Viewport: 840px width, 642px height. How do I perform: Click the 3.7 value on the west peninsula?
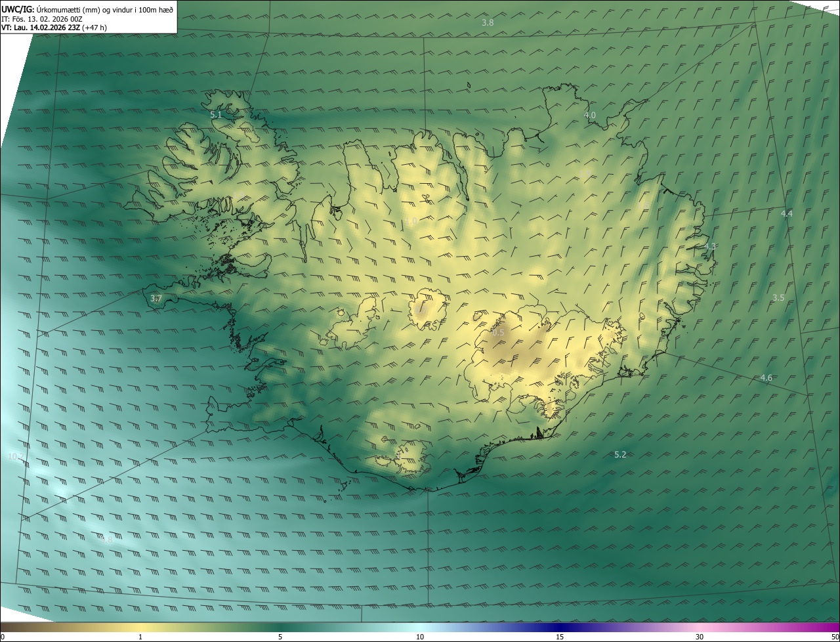click(156, 299)
